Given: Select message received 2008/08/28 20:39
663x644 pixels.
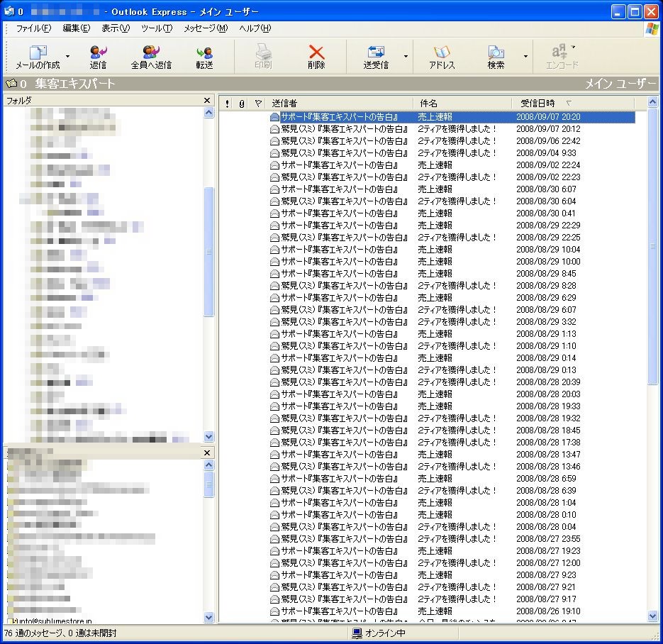Looking at the screenshot, I should [x=452, y=382].
